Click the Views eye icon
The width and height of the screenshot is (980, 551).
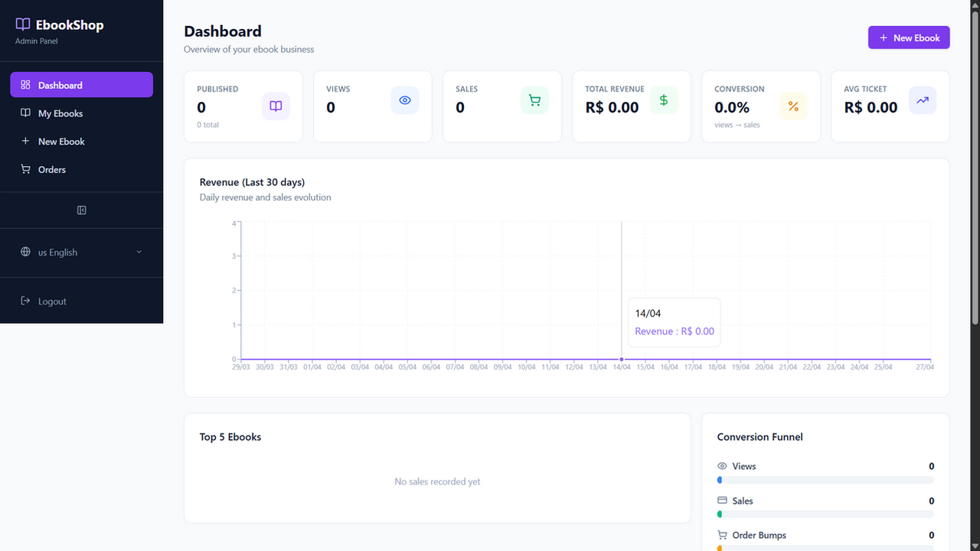(x=405, y=100)
